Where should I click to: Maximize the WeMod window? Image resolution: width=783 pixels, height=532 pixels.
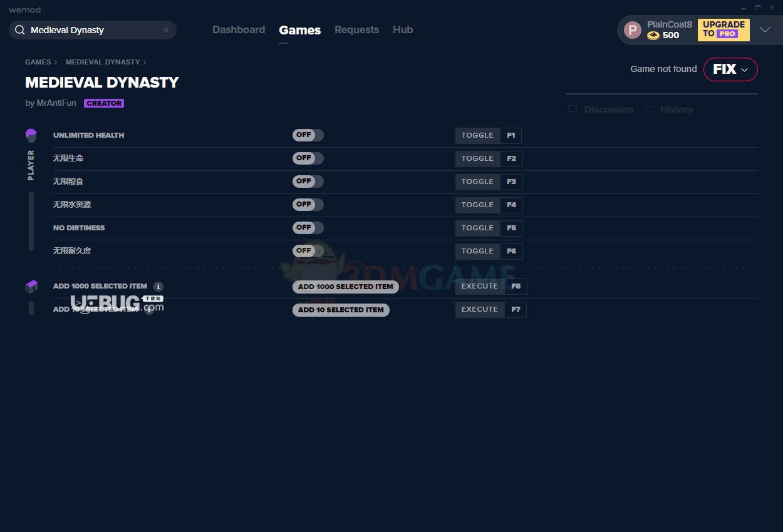(757, 7)
